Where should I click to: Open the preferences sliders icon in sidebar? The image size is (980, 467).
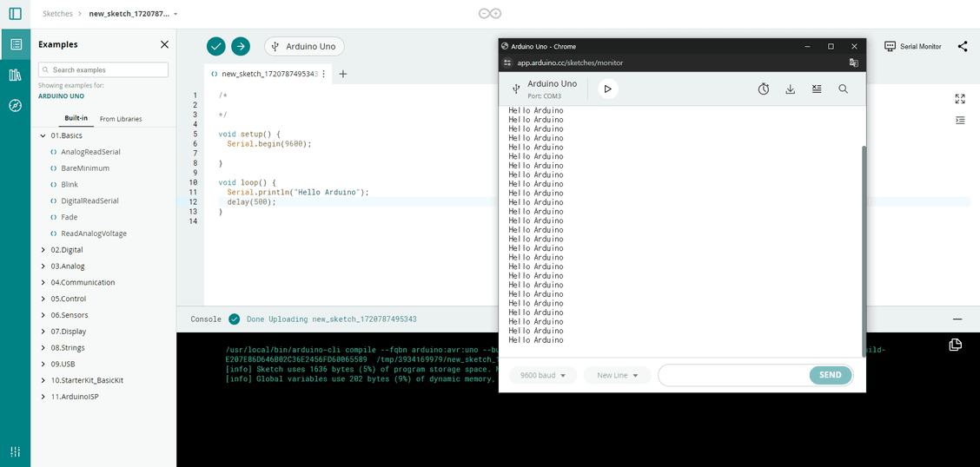click(x=16, y=451)
